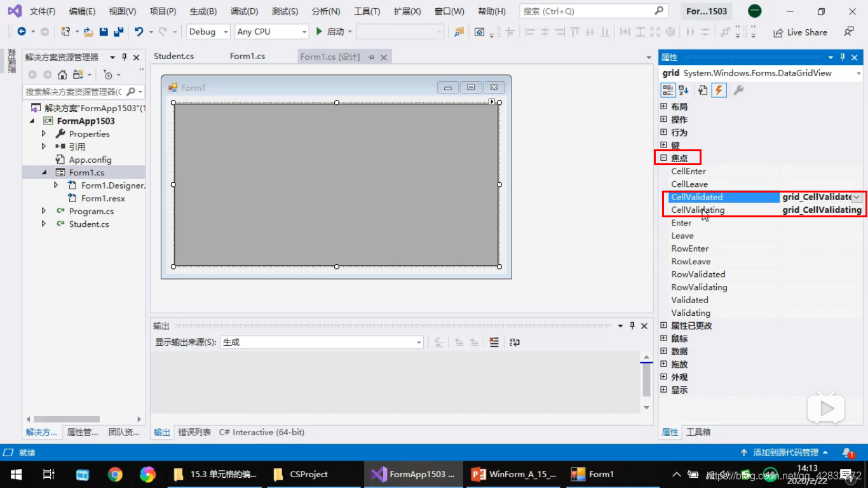This screenshot has height=488, width=868.
Task: Open 扩展(X) menu
Action: click(x=407, y=11)
